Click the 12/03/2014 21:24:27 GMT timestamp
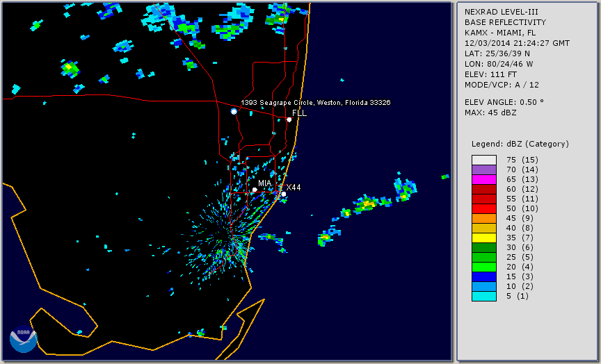This screenshot has width=601, height=364. (x=517, y=43)
